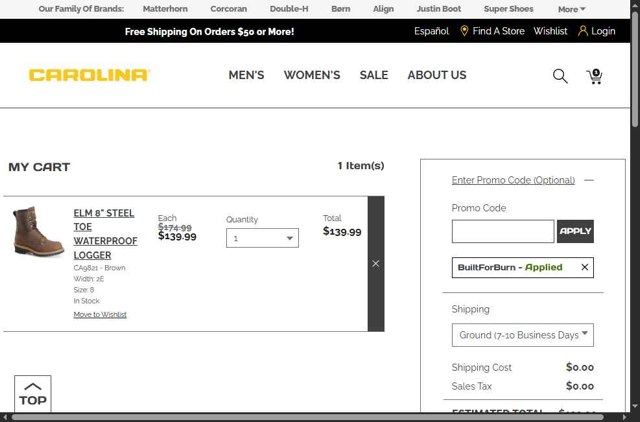Visit the Matterhorn brand link

(x=165, y=9)
